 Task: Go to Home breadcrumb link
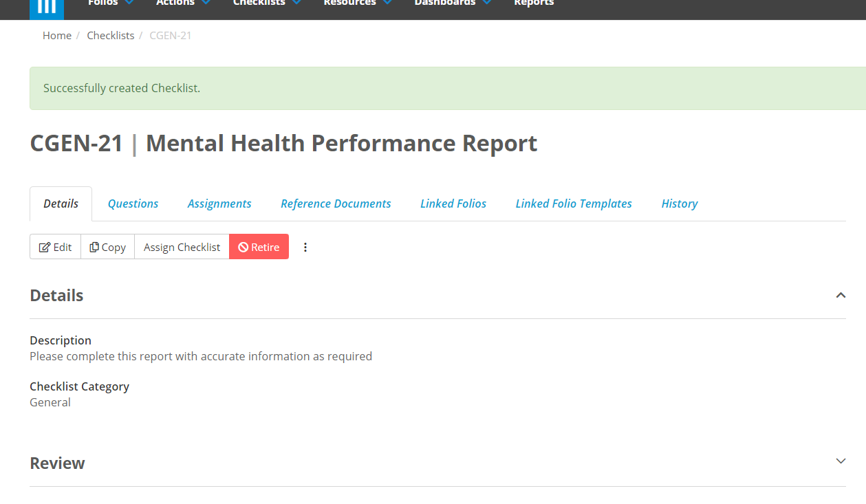click(x=57, y=35)
